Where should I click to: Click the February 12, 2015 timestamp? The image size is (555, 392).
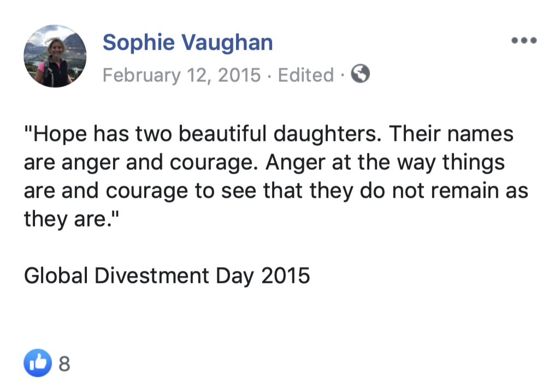click(x=181, y=75)
